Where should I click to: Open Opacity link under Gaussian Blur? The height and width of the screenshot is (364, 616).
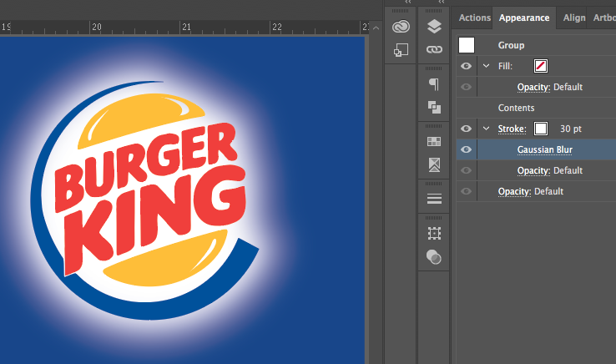coord(533,170)
